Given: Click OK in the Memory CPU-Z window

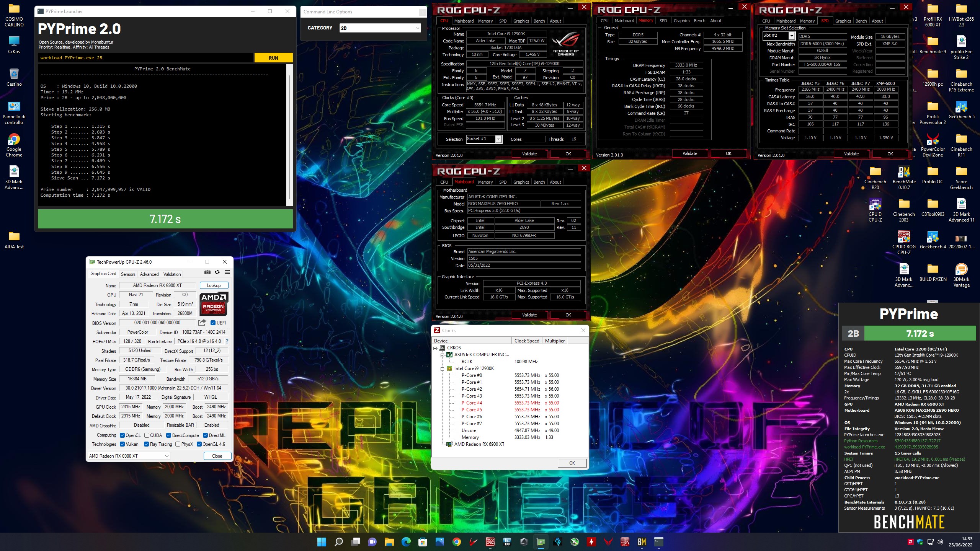Looking at the screenshot, I should 728,153.
